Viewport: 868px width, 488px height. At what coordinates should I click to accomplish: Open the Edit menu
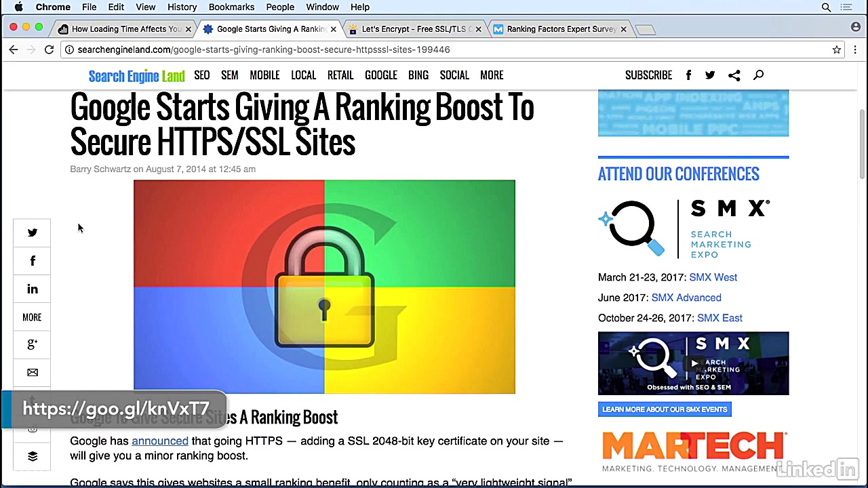pos(116,7)
